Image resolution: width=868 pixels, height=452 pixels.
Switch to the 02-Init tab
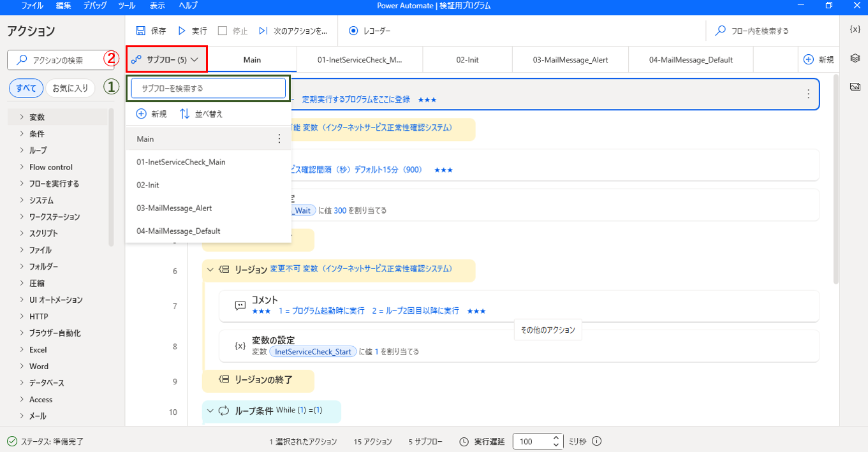coord(467,59)
